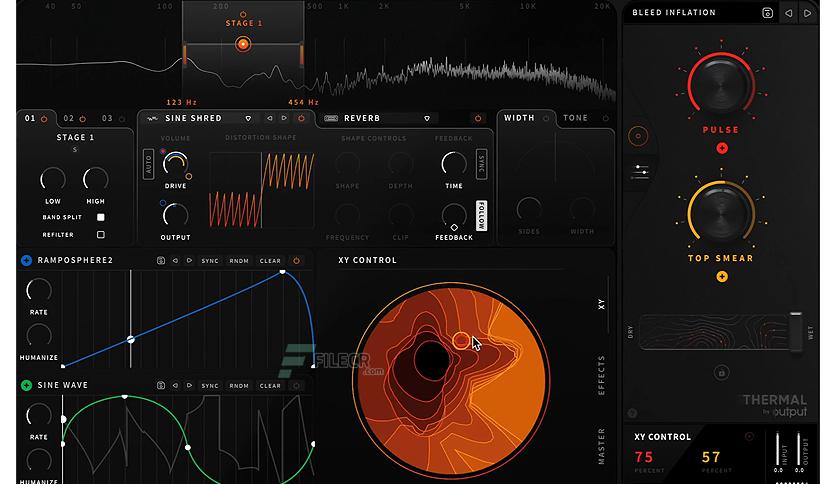Screen dimensions: 836x484
Task: Select previous SINE SHRED distortion type
Action: [269, 118]
